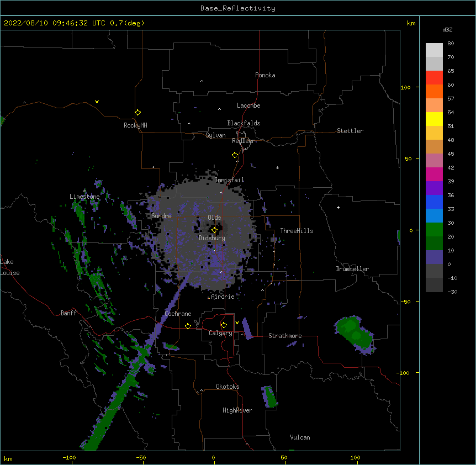
Task: Click the yellow V marker northeast of Calgary
Action: click(x=237, y=323)
